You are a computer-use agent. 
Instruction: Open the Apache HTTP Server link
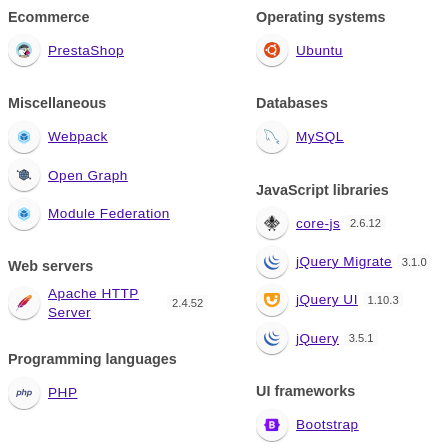[93, 303]
